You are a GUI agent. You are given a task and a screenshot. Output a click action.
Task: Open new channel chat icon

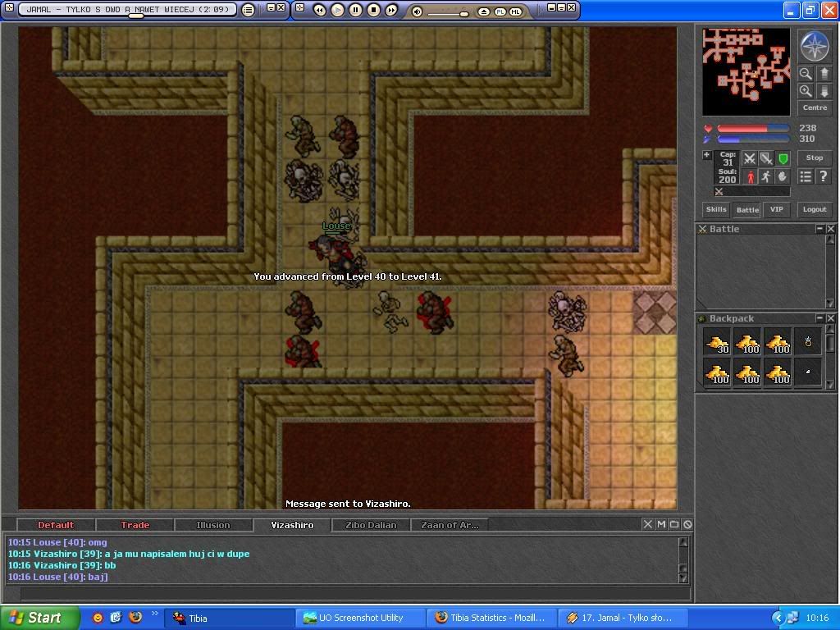click(x=675, y=524)
